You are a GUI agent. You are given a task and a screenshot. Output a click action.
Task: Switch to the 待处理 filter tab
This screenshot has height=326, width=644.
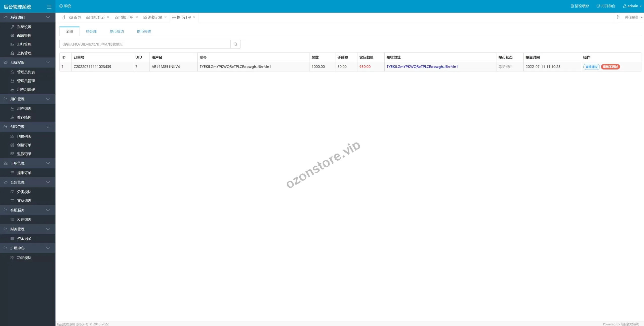[91, 31]
